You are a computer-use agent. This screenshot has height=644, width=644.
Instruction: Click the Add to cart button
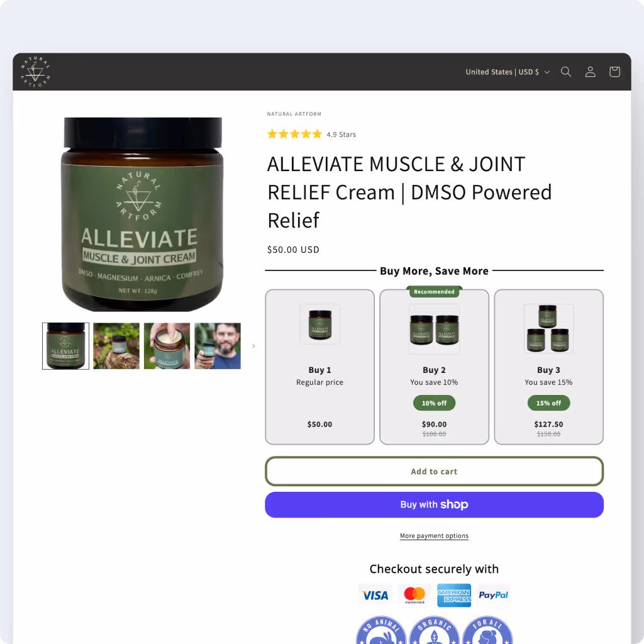coord(434,471)
